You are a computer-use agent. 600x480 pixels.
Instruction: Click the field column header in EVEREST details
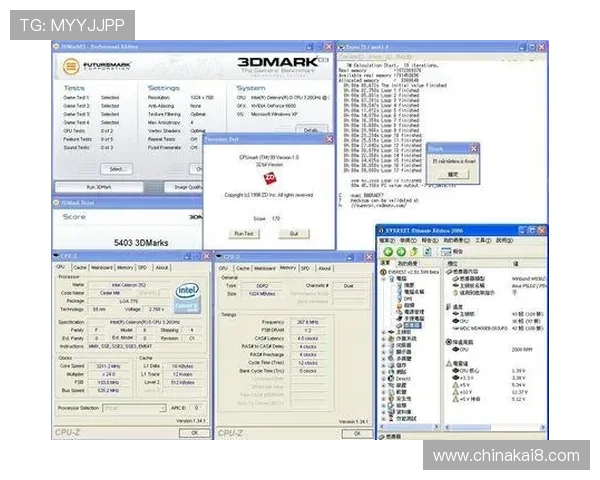click(x=478, y=263)
